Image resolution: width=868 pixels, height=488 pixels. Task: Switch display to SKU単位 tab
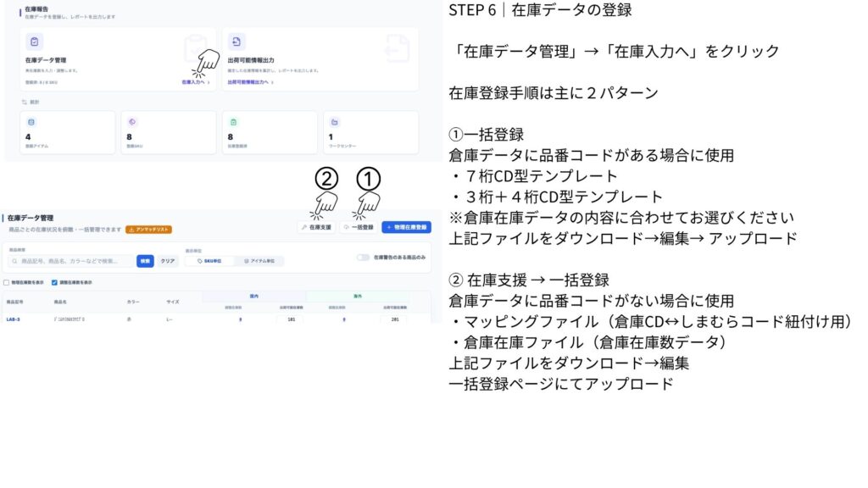[x=209, y=261]
